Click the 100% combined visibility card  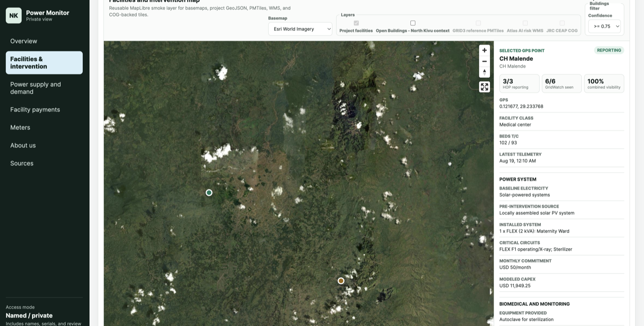coord(604,83)
